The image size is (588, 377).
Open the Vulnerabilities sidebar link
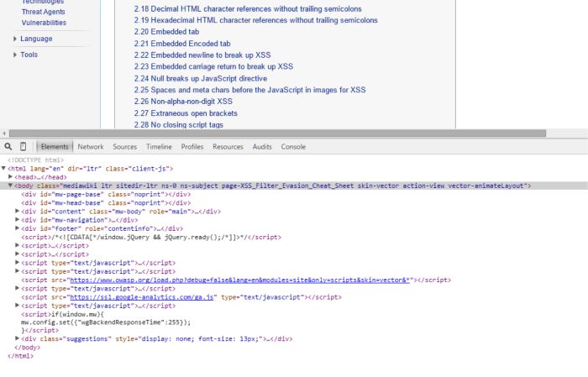(44, 23)
